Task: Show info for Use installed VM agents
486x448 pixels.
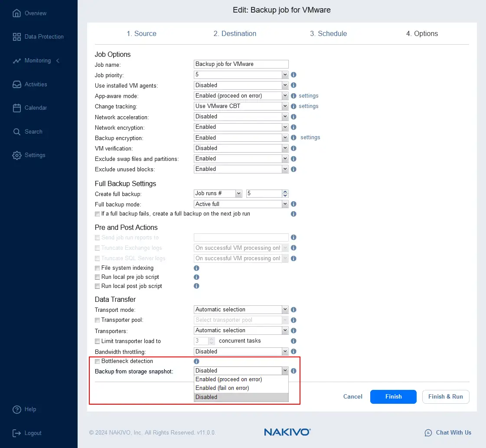Action: point(294,85)
